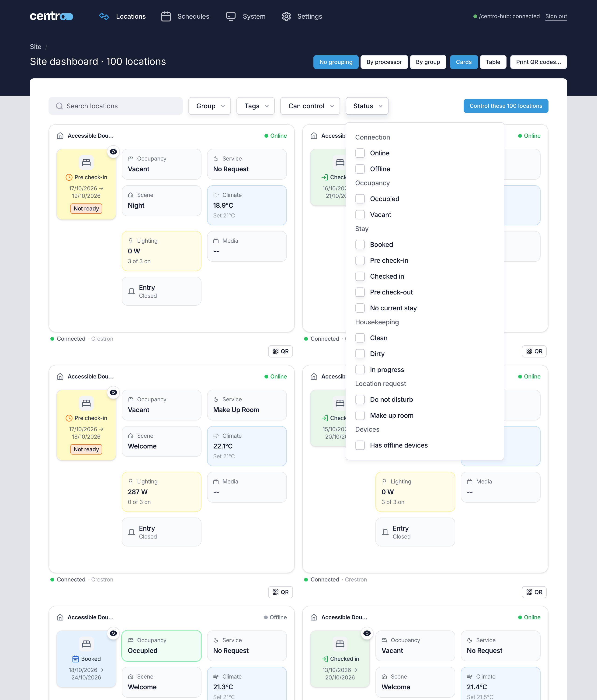This screenshot has height=700, width=597.
Task: Tick the Pre check-in filter checkbox
Action: 360,260
